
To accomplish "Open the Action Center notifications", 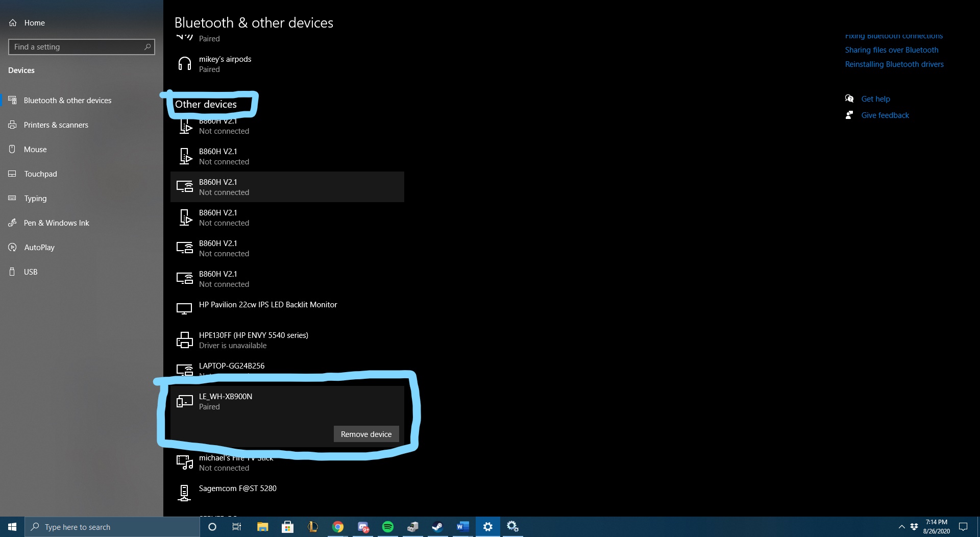I will click(x=963, y=527).
